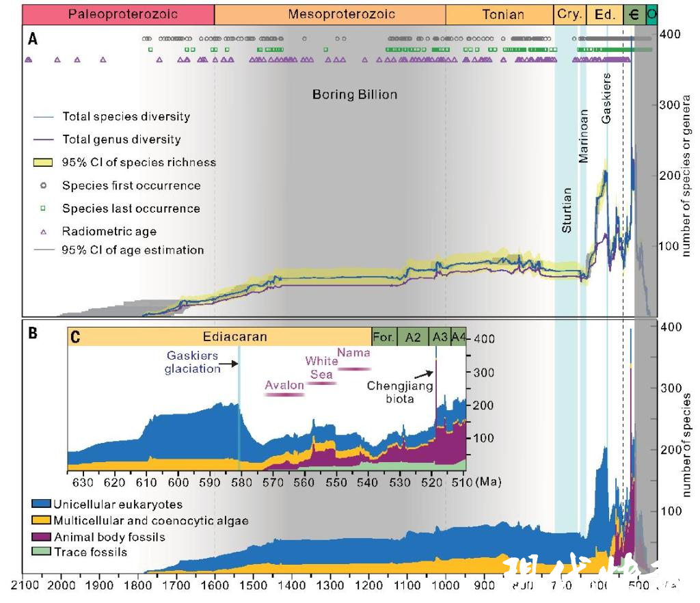Click the 1000 tick label on bottom axis
The image size is (700, 603).
[446, 586]
